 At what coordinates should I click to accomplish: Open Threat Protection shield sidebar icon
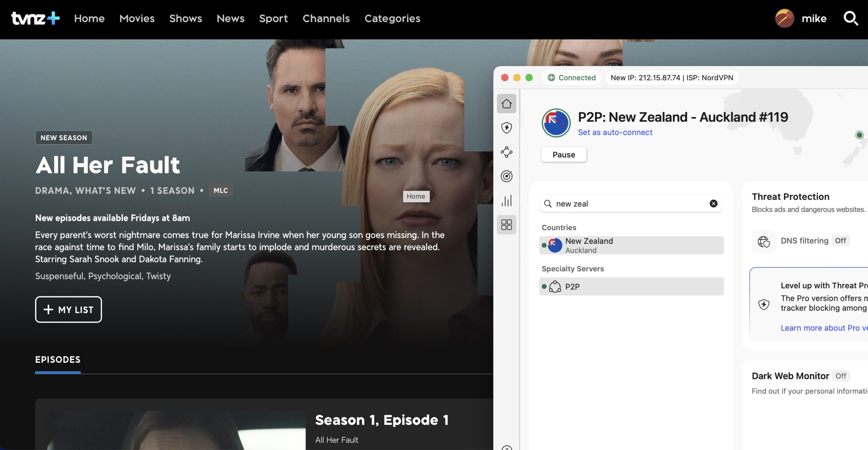pos(507,128)
